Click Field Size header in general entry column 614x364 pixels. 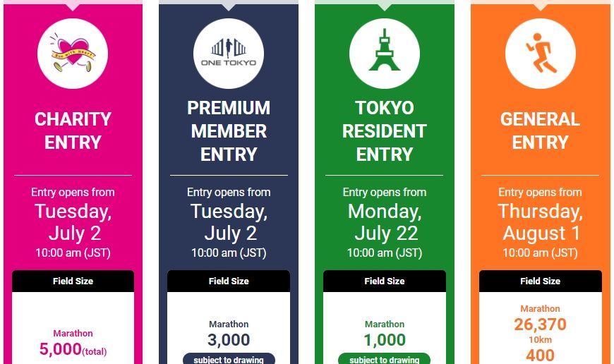541,281
